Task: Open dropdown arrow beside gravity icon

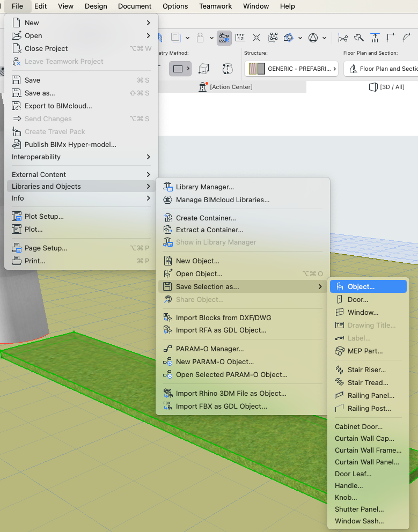Action: coord(324,38)
